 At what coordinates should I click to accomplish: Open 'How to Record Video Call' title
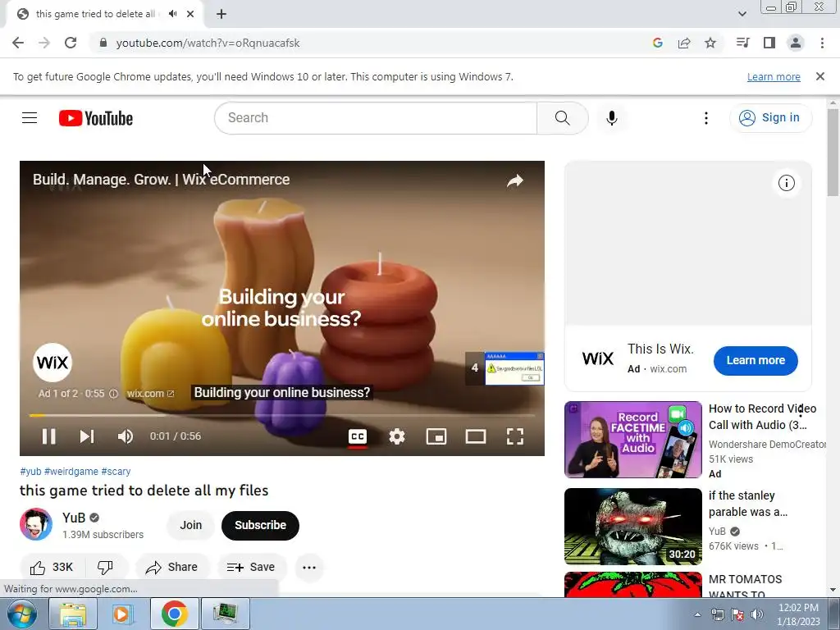point(762,417)
